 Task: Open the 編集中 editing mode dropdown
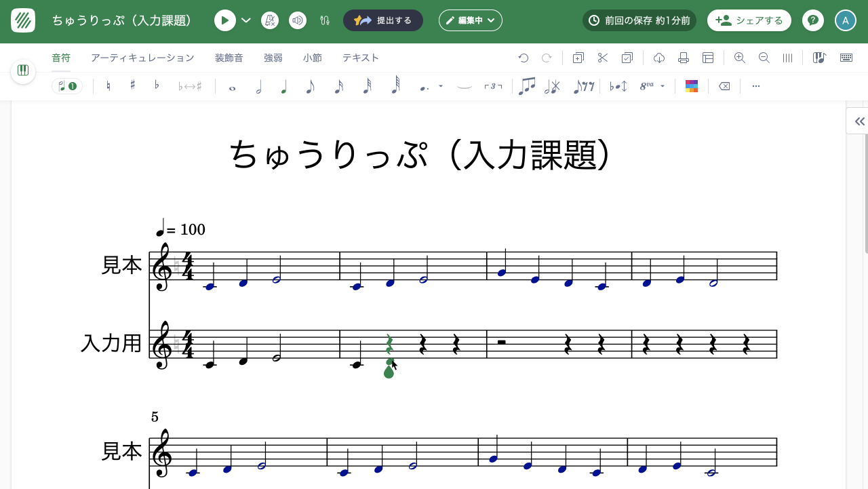pyautogui.click(x=470, y=20)
